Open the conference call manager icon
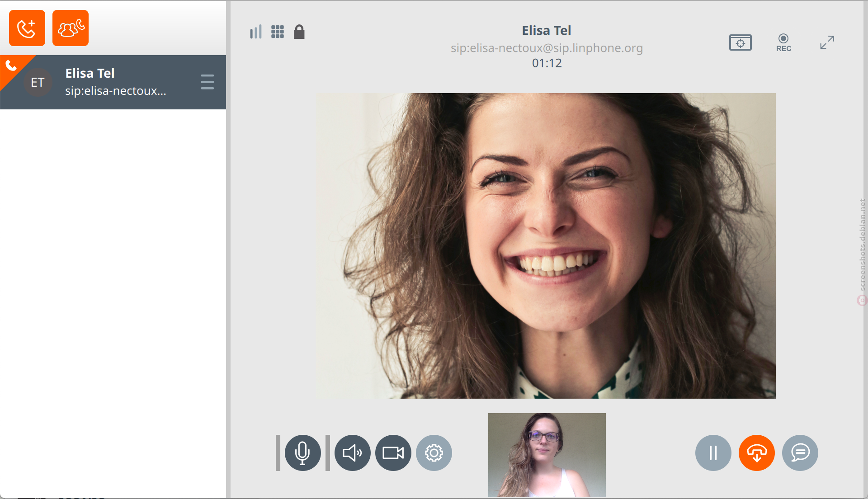The image size is (868, 499). (71, 28)
